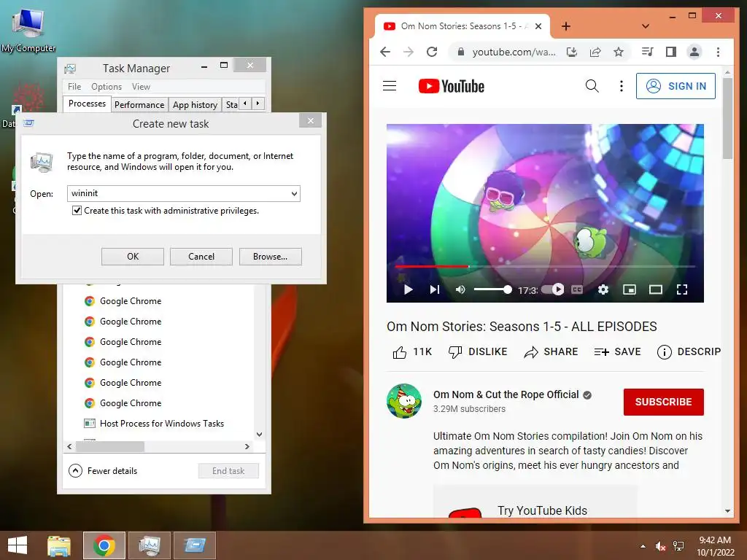Open Chrome profile icon

pos(694,52)
